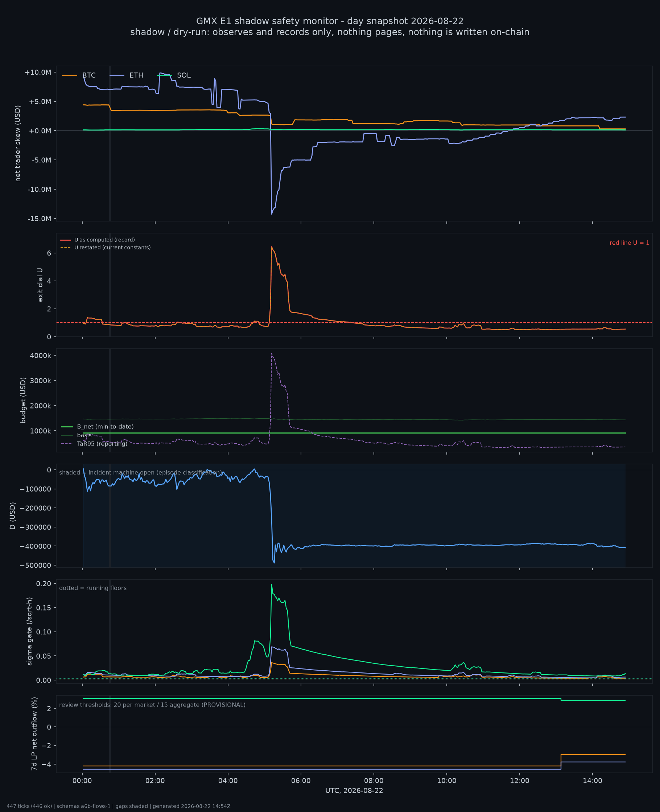Click the "exit dial U" axis label
Viewport: 660px width, 812px height.
pyautogui.click(x=40, y=285)
